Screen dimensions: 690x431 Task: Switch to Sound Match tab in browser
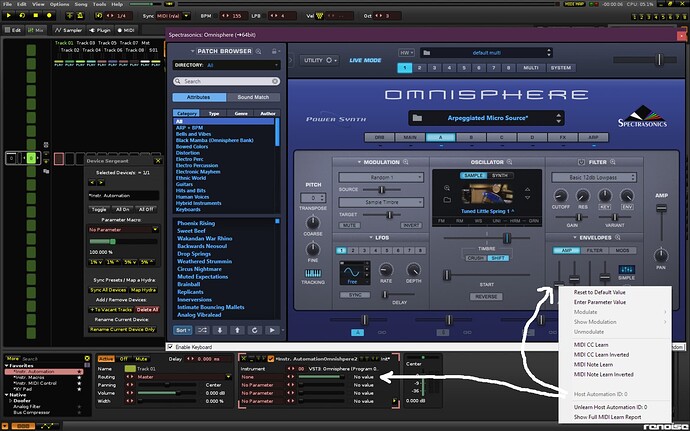(253, 97)
